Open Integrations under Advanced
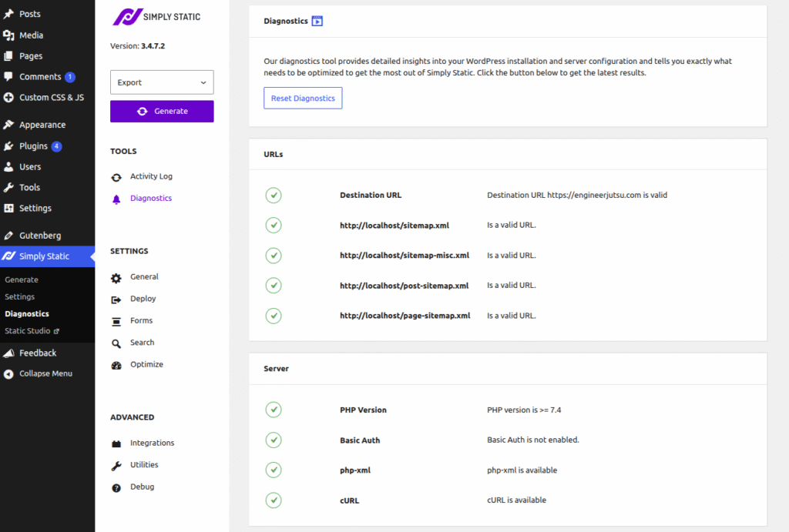 (152, 443)
